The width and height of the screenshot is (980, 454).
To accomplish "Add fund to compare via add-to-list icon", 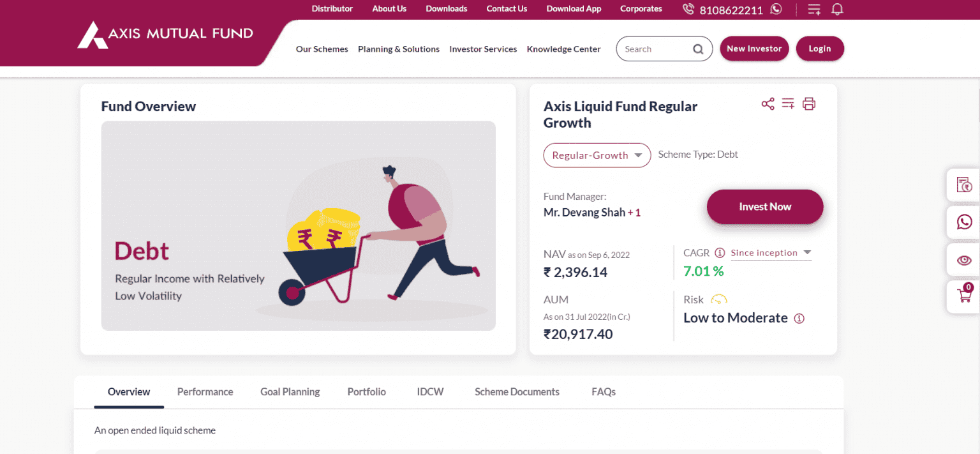I will point(788,103).
